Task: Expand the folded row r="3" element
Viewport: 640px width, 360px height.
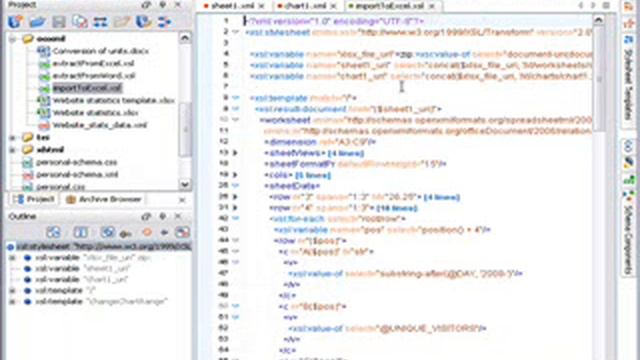Action: point(235,197)
